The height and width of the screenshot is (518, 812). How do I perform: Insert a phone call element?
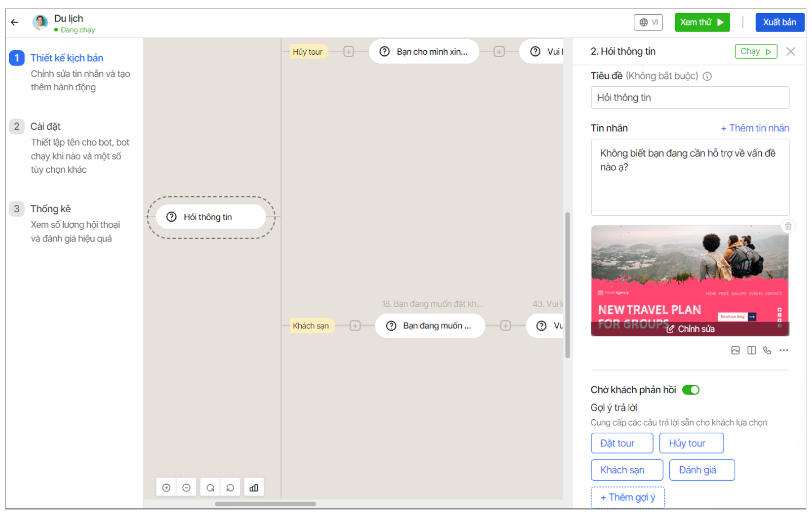pyautogui.click(x=767, y=350)
